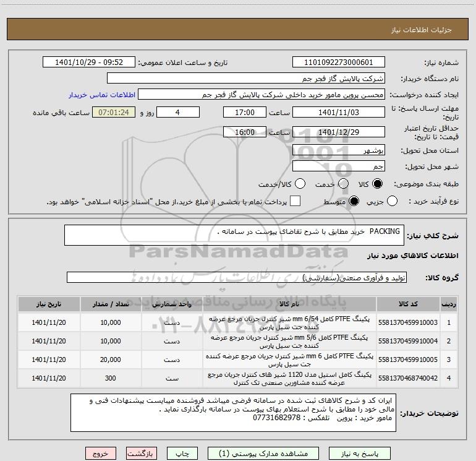
Task: Click the announcement date field 1401/10/29 - 09:52
Action: (x=89, y=62)
